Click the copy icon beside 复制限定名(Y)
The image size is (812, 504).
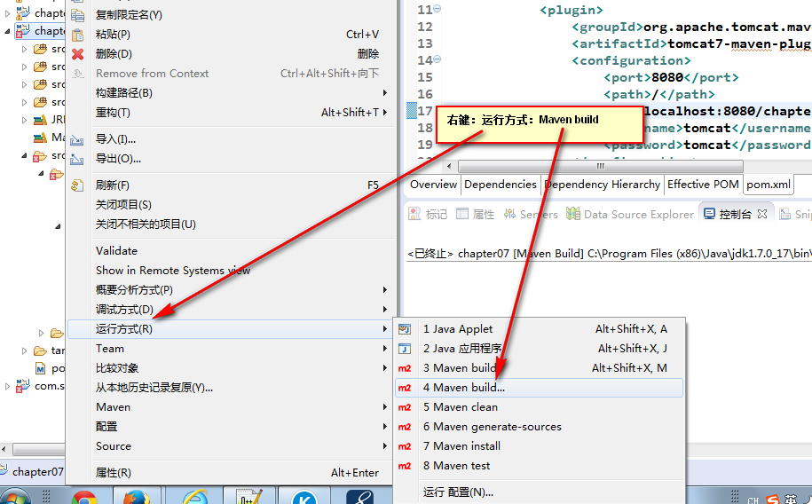pyautogui.click(x=78, y=16)
